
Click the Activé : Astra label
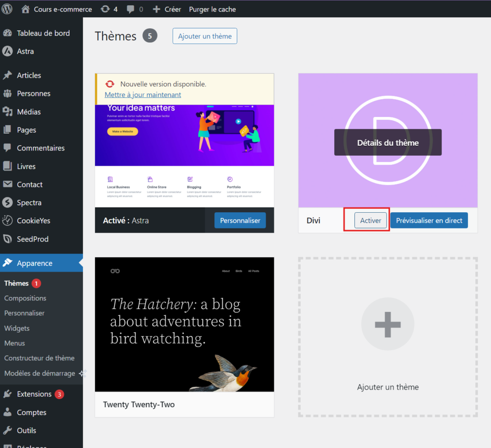point(126,220)
